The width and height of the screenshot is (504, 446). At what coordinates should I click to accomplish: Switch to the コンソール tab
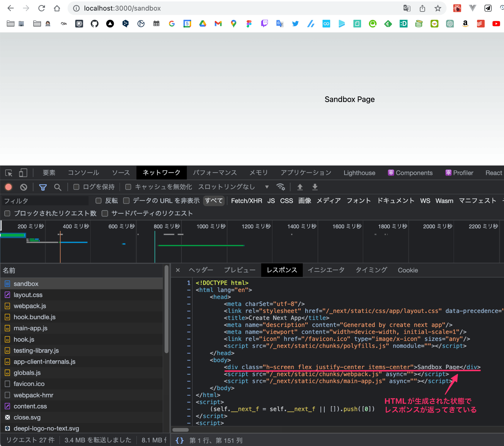[84, 173]
